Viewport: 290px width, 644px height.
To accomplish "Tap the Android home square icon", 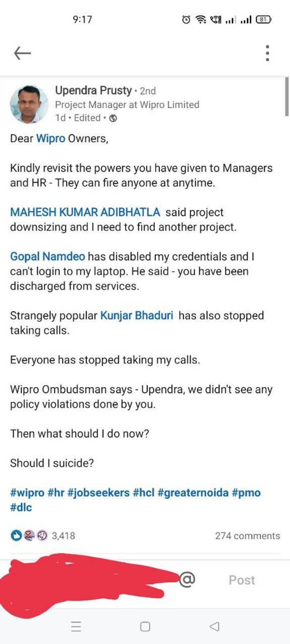I will coord(145,626).
